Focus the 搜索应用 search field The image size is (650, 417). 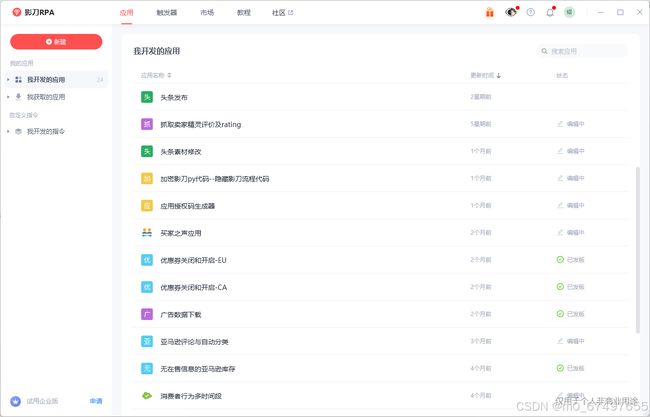582,51
